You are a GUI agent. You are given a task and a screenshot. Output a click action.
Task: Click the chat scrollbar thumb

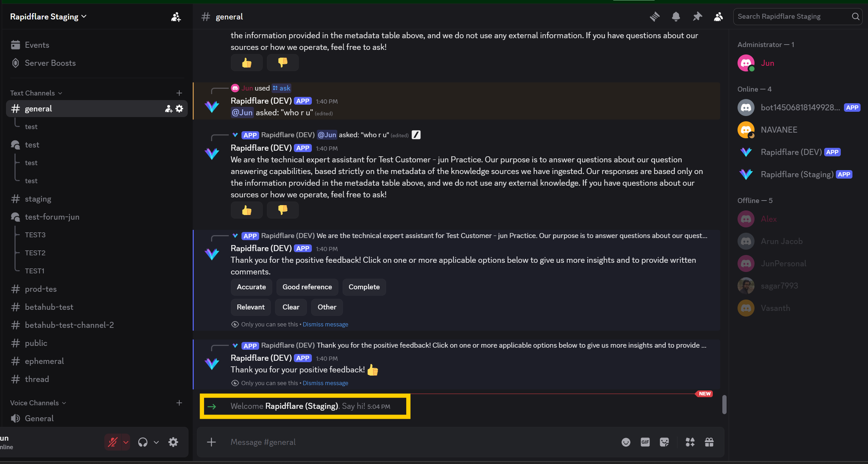pos(724,404)
